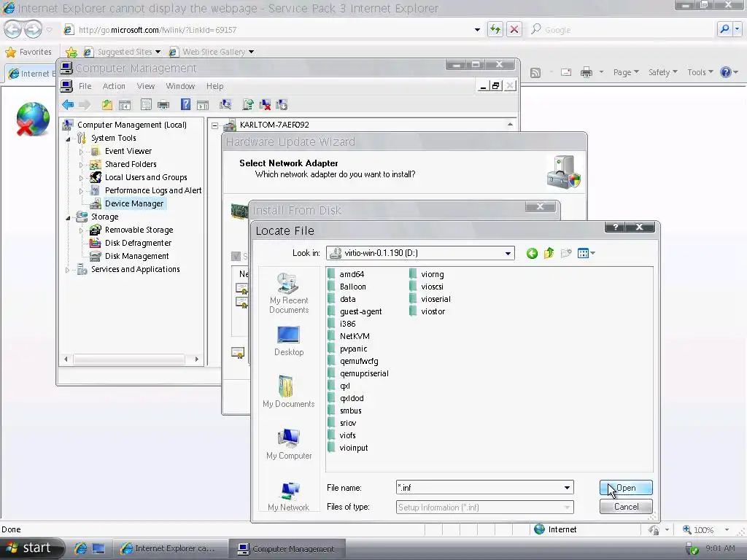747x560 pixels.
Task: Collapse the Storage tree node
Action: coord(68,217)
